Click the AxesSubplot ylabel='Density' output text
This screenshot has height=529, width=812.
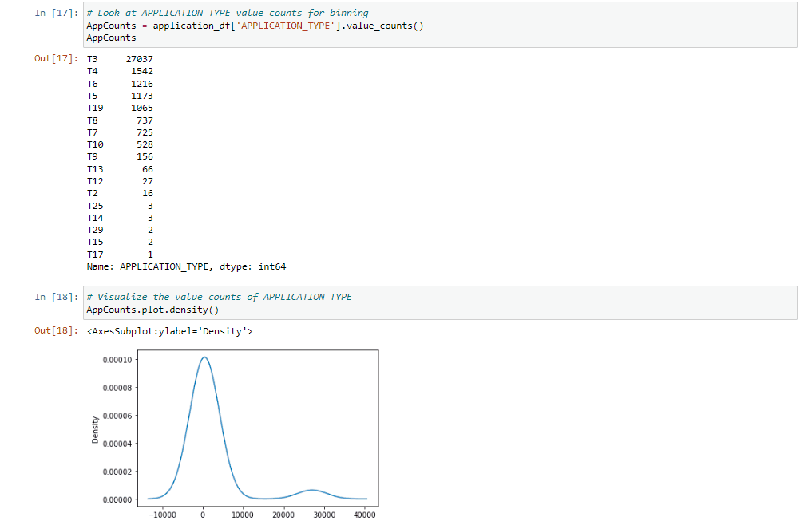pos(170,331)
